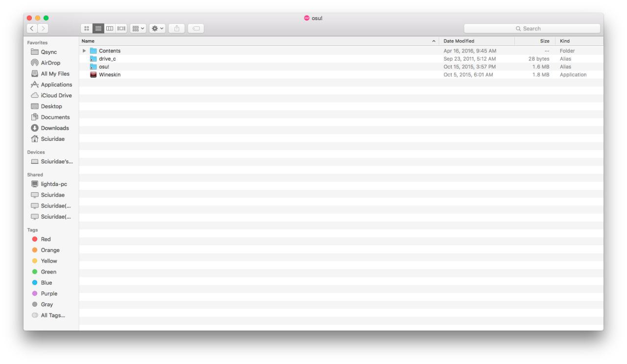Click the osu! proxy icon in title bar
This screenshot has width=627, height=364.
307,18
